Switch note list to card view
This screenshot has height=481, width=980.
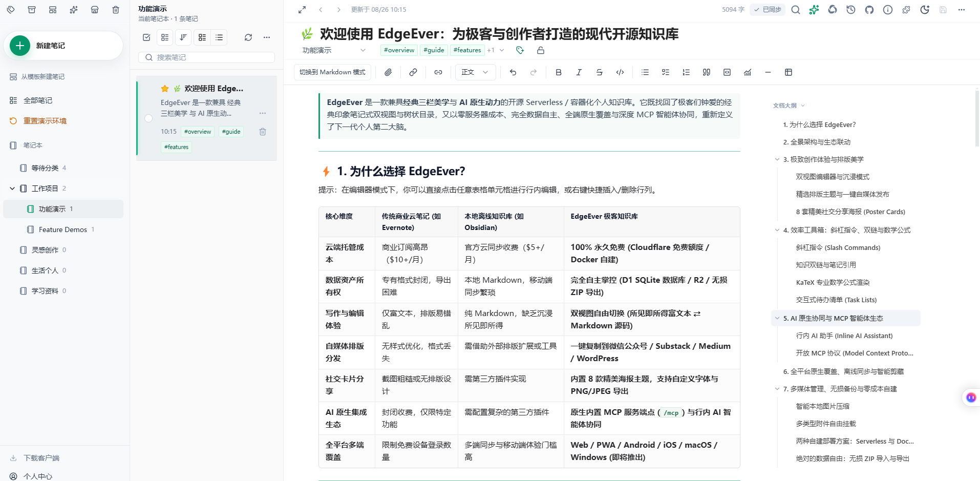tap(202, 37)
